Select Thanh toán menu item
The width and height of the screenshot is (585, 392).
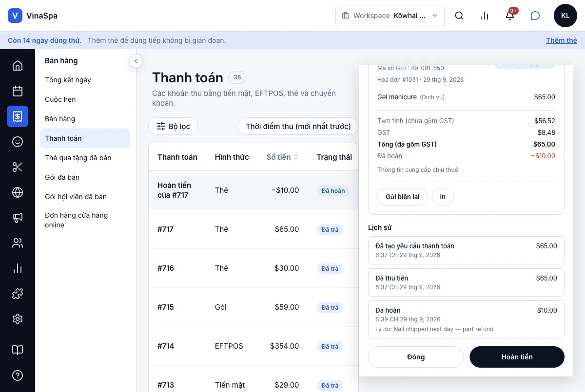tap(85, 138)
